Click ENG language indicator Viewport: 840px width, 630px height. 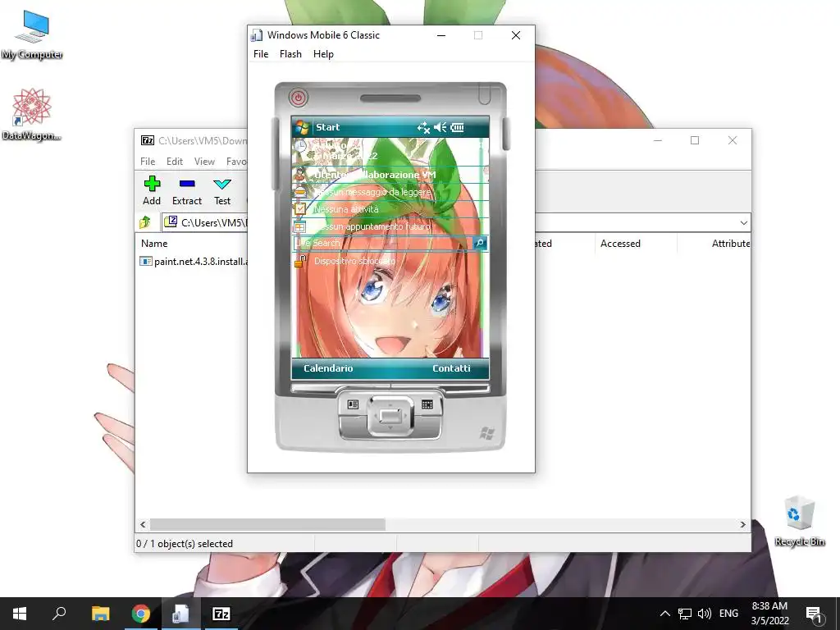[728, 614]
